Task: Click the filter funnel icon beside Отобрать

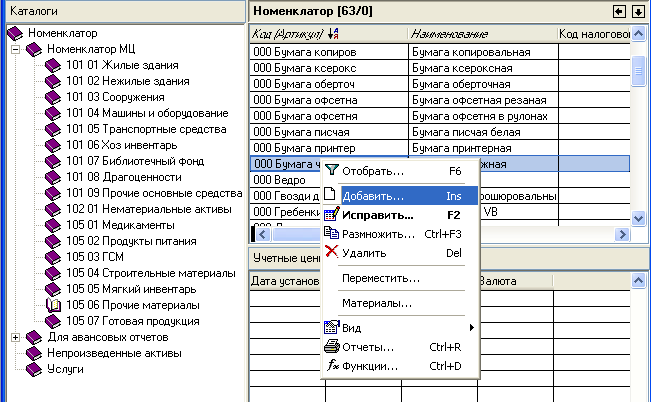Action: 331,170
